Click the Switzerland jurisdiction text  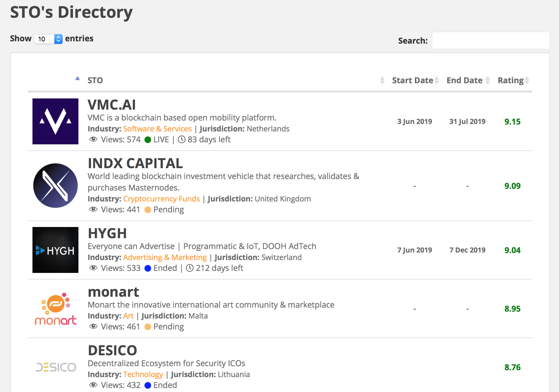pos(282,257)
